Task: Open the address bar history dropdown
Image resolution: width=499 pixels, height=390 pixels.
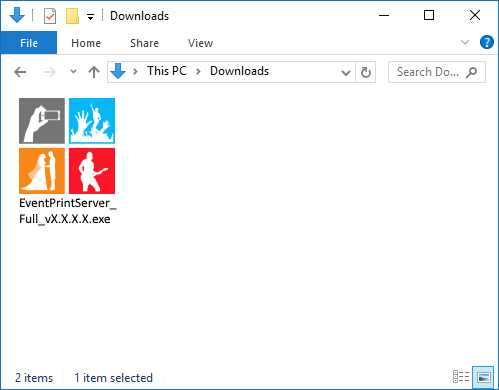Action: [x=346, y=72]
